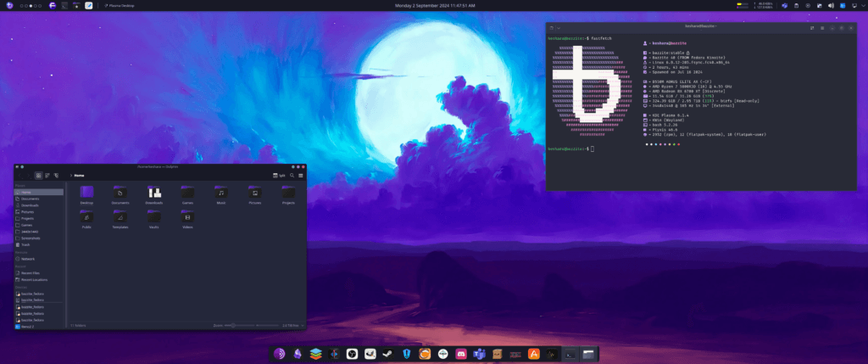Open the clock and date in top panel
Image resolution: width=868 pixels, height=364 pixels.
[x=434, y=6]
